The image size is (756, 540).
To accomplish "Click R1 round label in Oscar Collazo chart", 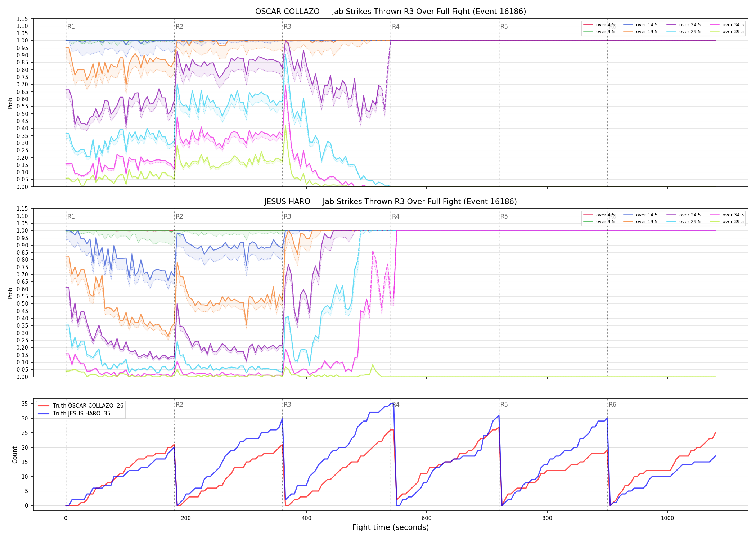I will 71,27.
